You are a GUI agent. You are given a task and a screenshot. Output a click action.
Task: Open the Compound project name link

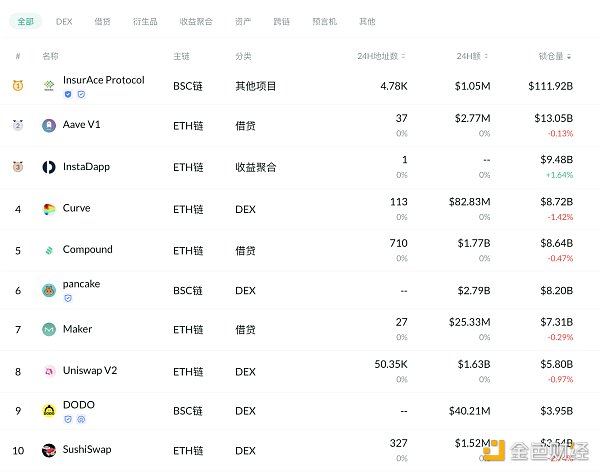point(87,250)
